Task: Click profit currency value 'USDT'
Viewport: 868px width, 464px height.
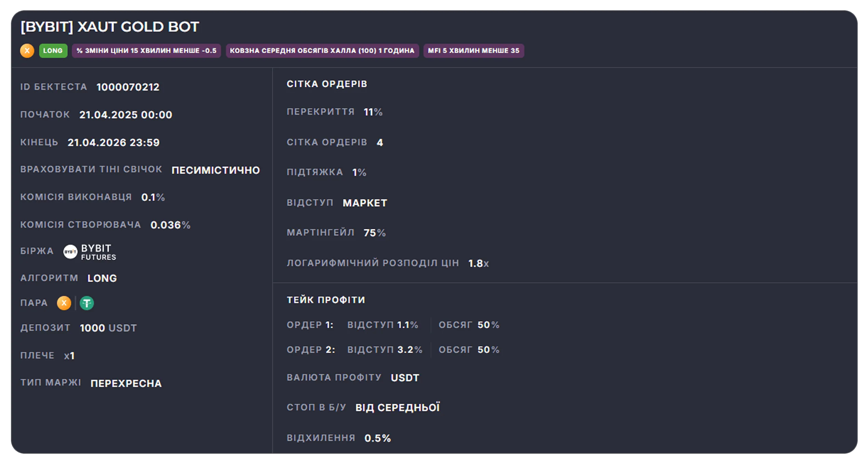Action: (405, 378)
